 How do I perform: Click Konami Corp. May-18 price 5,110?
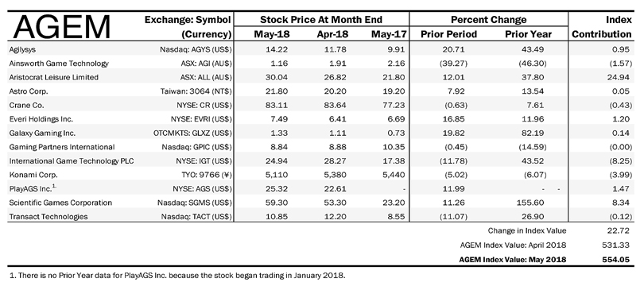pyautogui.click(x=277, y=175)
